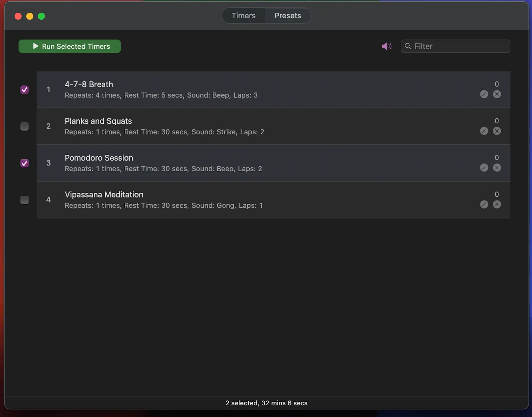Minimize the window with yellow button
532x417 pixels.
(30, 16)
